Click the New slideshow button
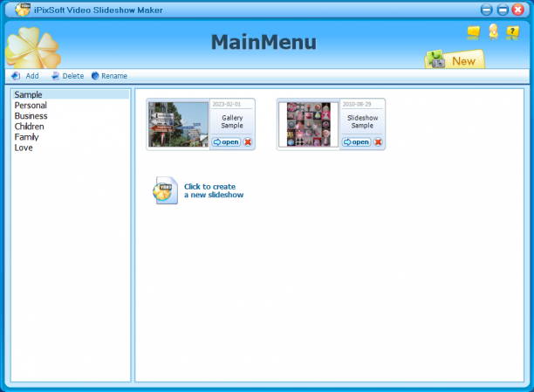Image resolution: width=534 pixels, height=392 pixels. pos(455,59)
